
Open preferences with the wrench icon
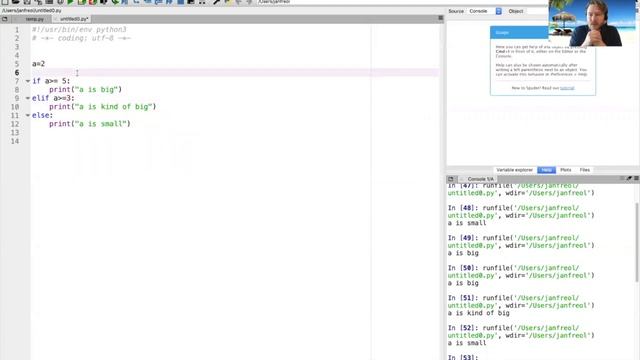216,2
